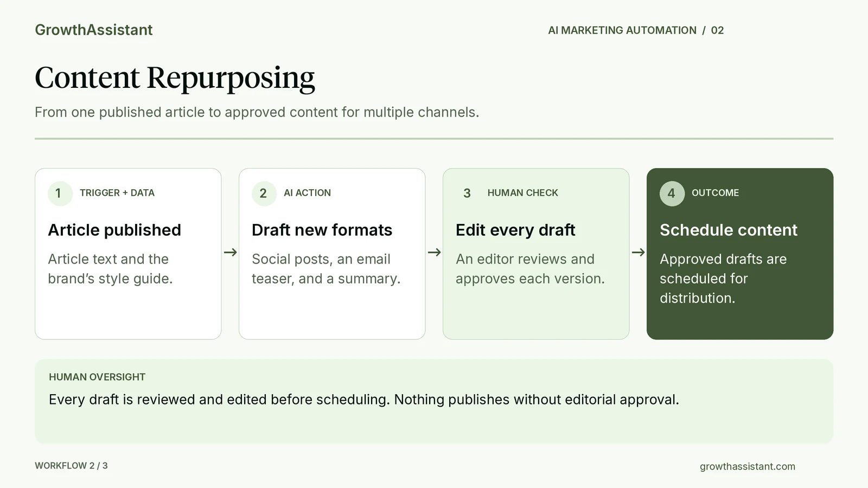The width and height of the screenshot is (868, 488).
Task: Click the arrow between steps 2 and 3
Action: pyautogui.click(x=435, y=252)
